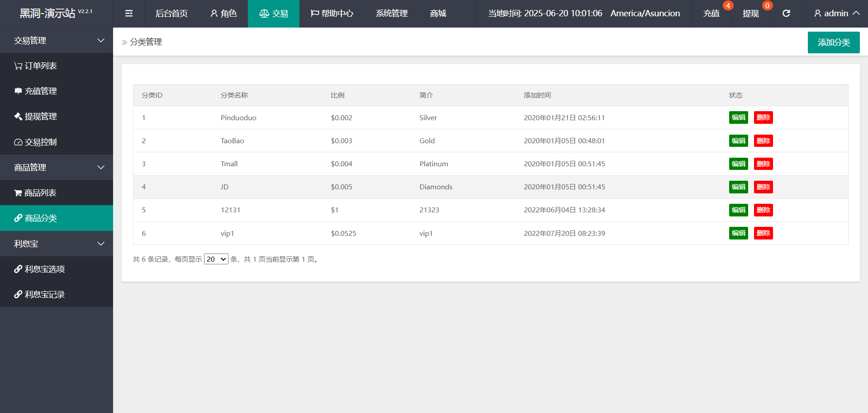Click the 分类名称 column header
The height and width of the screenshot is (413, 868).
tap(234, 95)
